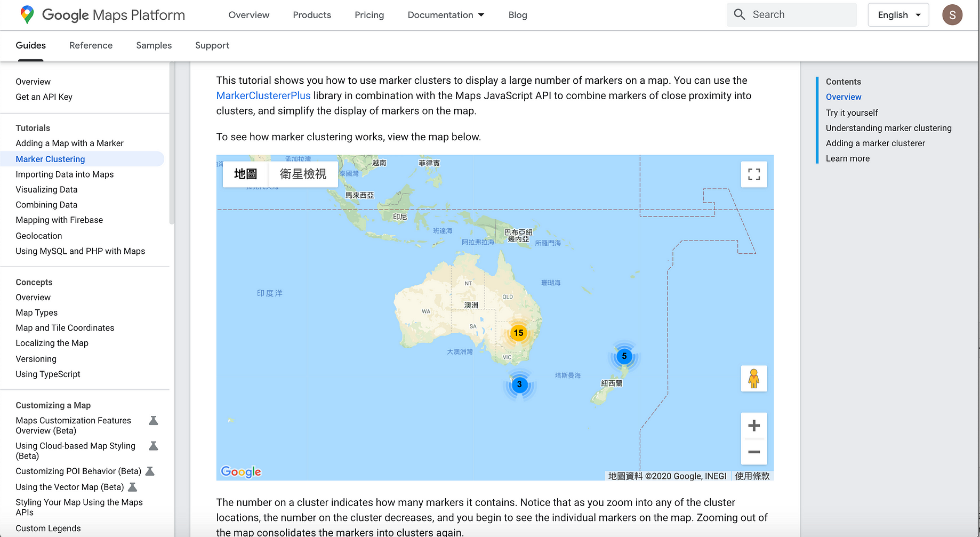Go to 'Learn more' in Contents
Image resolution: width=980 pixels, height=537 pixels.
(x=848, y=158)
